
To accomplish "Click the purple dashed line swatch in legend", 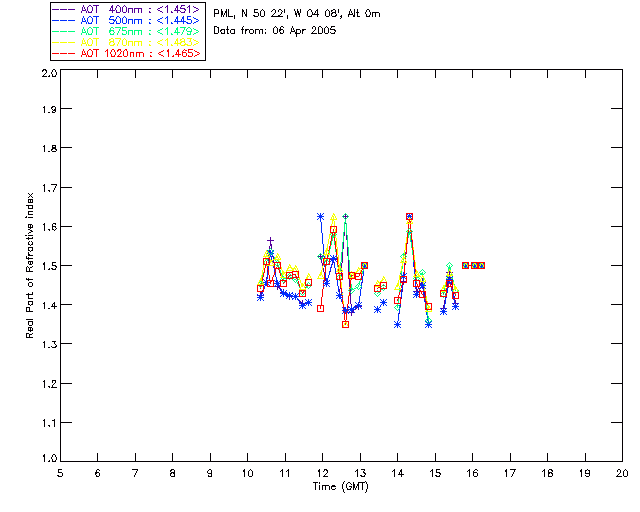I will tap(63, 9).
